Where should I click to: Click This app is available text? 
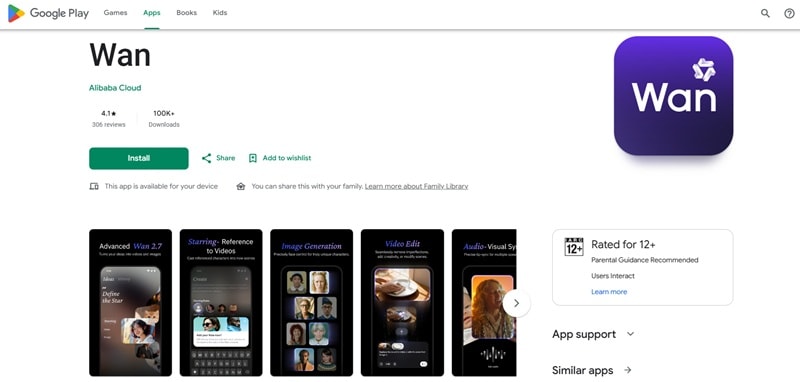(x=161, y=187)
